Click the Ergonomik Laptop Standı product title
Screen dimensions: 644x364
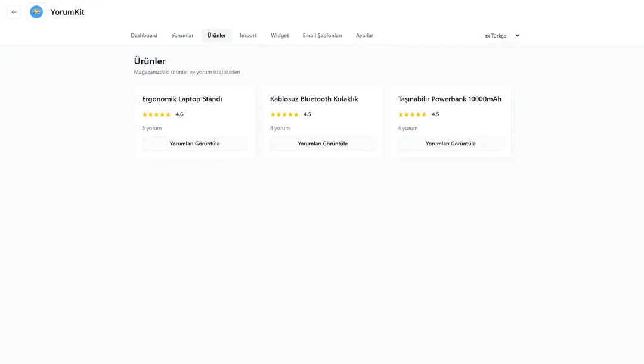pos(182,99)
